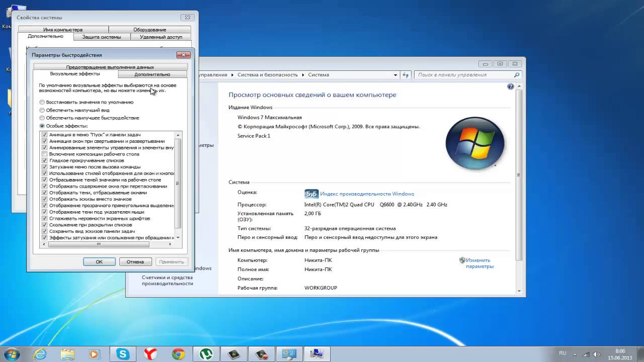
Task: Open Windows Explorer folder icon in taskbar
Action: [66, 354]
